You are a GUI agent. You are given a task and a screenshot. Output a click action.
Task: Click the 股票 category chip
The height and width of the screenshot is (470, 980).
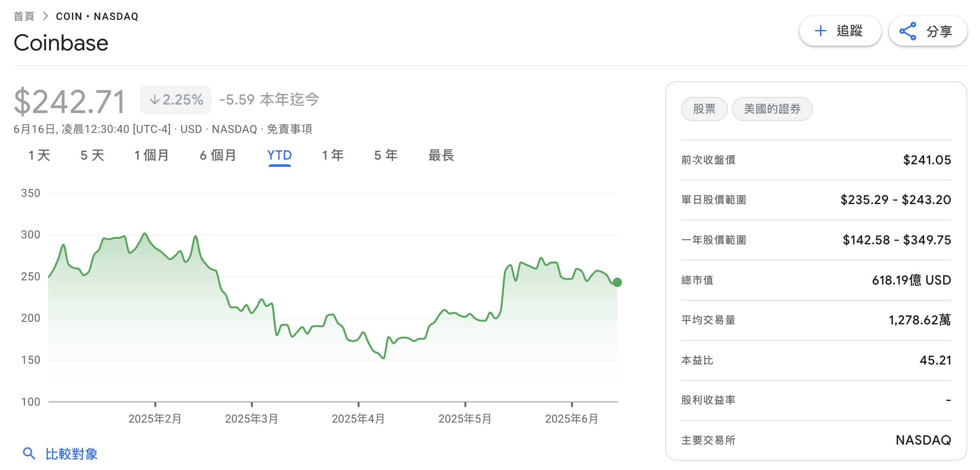coord(704,109)
